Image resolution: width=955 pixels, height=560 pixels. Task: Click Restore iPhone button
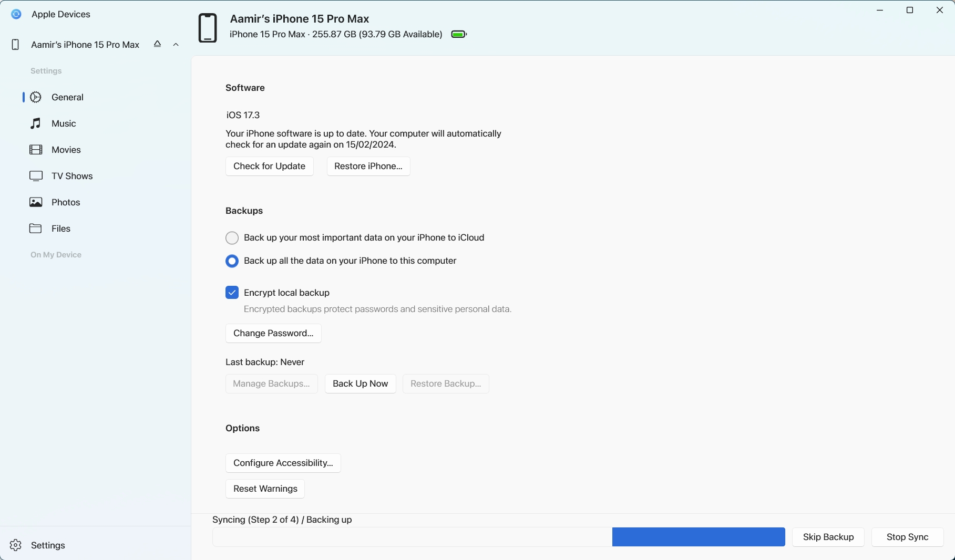click(368, 166)
